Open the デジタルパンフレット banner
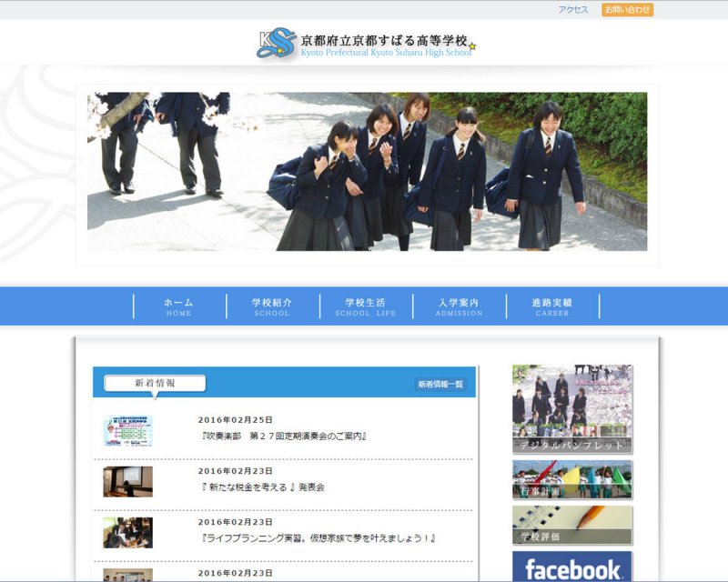The image size is (728, 582). coord(571,409)
